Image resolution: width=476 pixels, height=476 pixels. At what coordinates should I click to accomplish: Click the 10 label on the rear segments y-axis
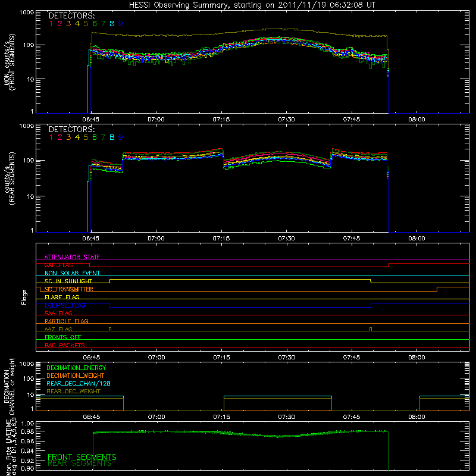tap(31, 196)
